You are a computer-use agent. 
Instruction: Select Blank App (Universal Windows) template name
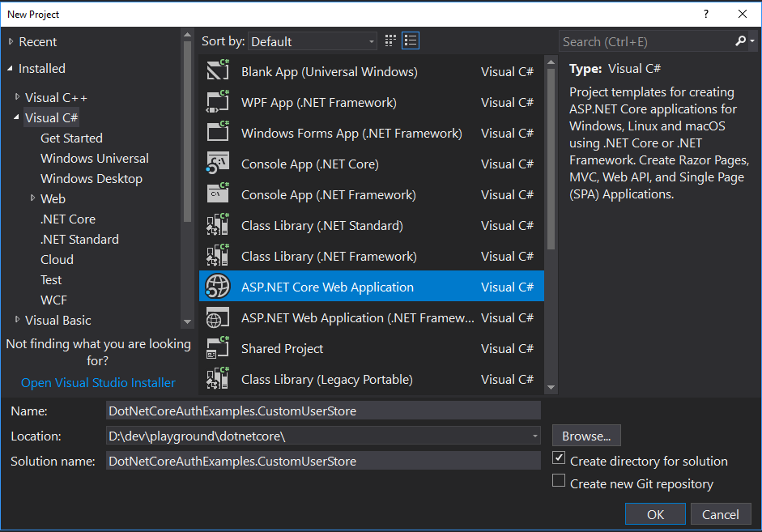click(x=330, y=72)
